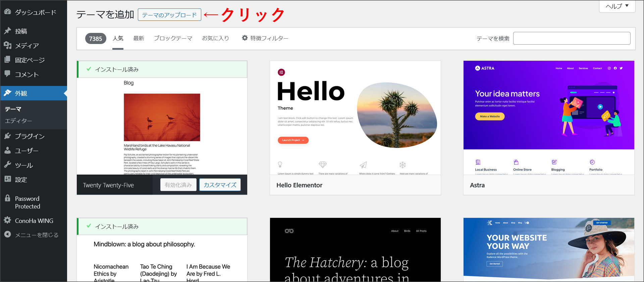Image resolution: width=644 pixels, height=282 pixels.
Task: Open the 特徴フィルター feature filter
Action: 265,38
